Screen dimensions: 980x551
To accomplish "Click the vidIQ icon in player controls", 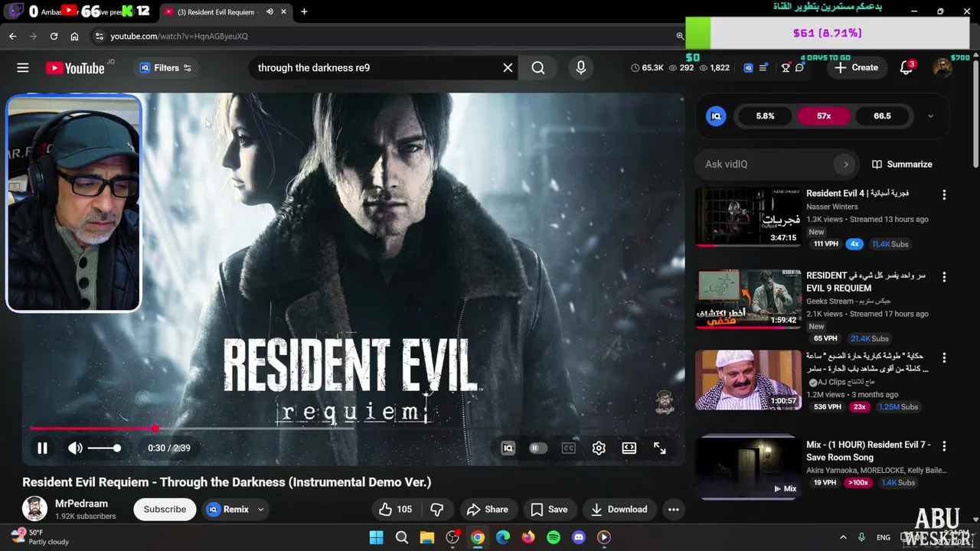I will (508, 448).
